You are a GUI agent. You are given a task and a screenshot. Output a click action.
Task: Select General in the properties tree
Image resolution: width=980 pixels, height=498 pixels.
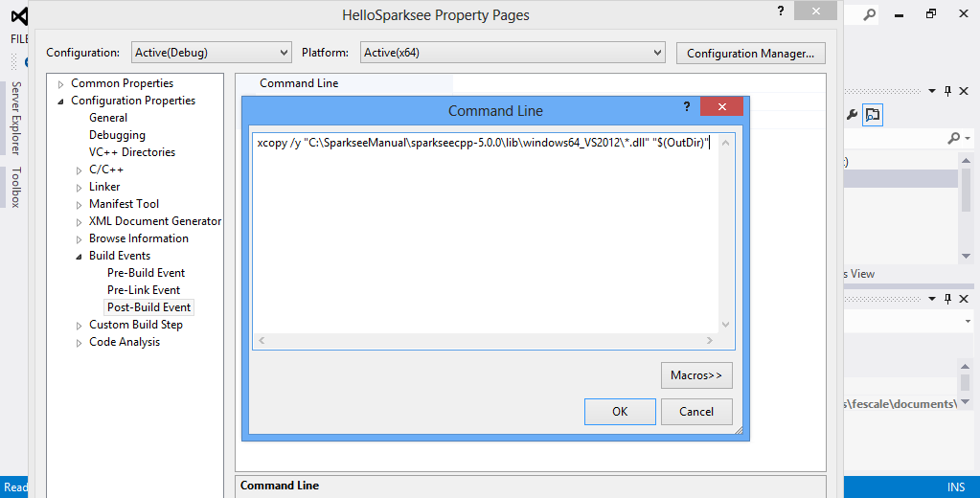108,118
